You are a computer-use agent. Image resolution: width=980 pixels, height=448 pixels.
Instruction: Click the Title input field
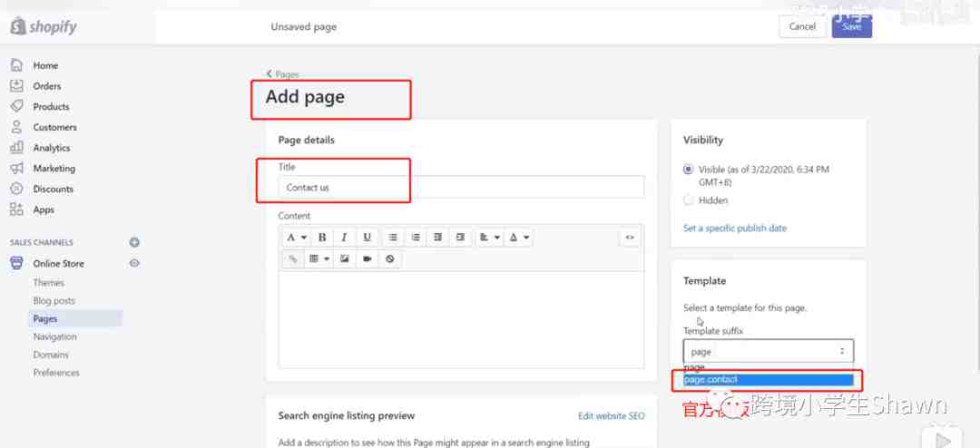coord(461,188)
